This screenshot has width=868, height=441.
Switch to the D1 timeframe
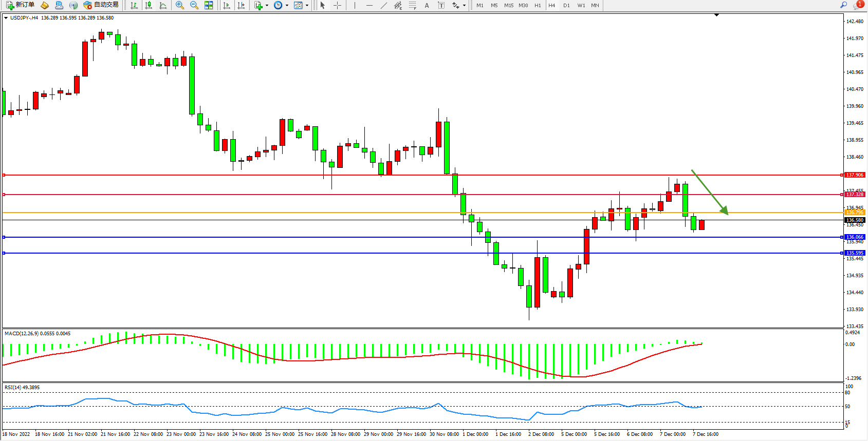click(566, 5)
